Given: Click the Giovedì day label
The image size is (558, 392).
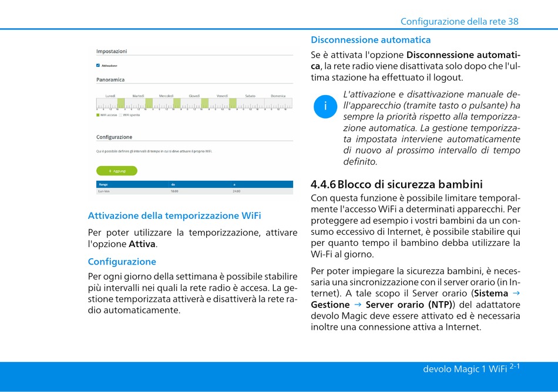Looking at the screenshot, I should click(194, 96).
